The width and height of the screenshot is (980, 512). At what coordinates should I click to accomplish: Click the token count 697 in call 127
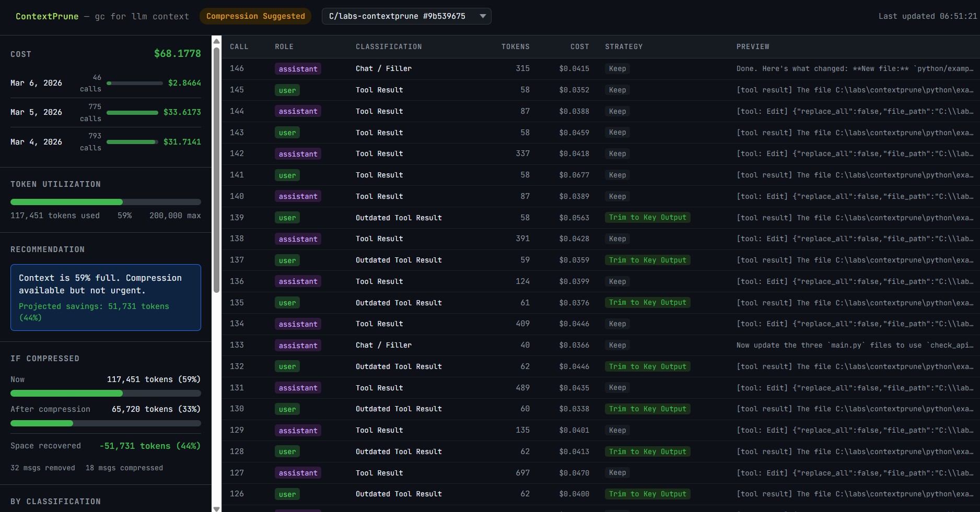click(522, 473)
